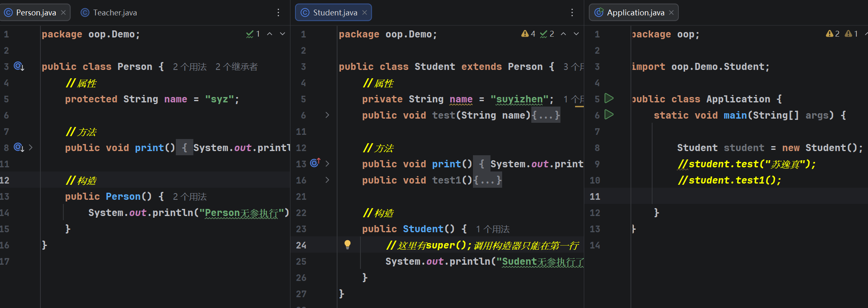Run the main method with gutter arrow
This screenshot has width=868, height=308.
pyautogui.click(x=609, y=115)
